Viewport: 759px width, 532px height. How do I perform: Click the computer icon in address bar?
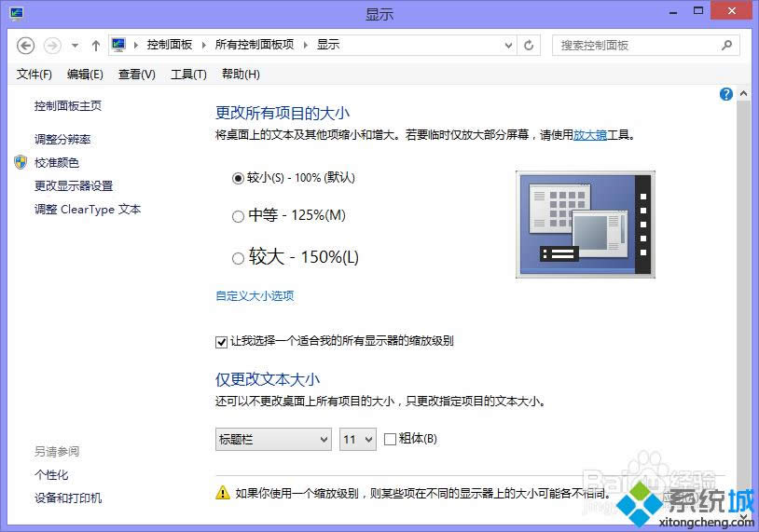118,45
